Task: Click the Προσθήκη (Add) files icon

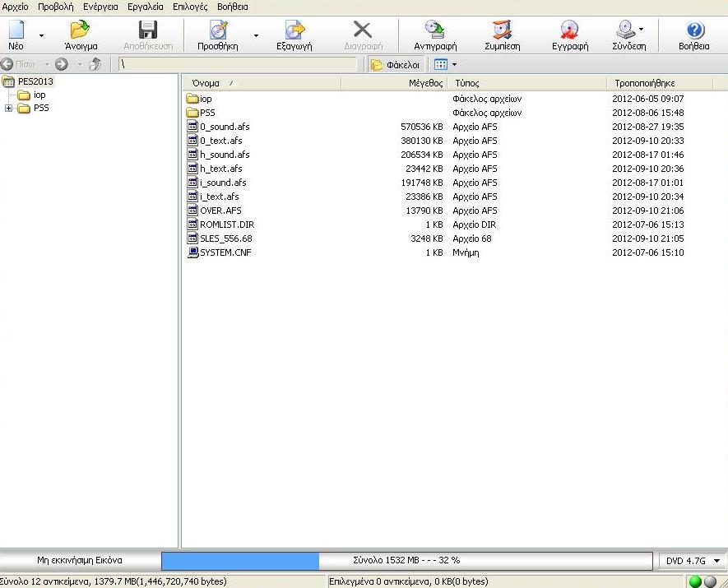Action: click(x=218, y=35)
